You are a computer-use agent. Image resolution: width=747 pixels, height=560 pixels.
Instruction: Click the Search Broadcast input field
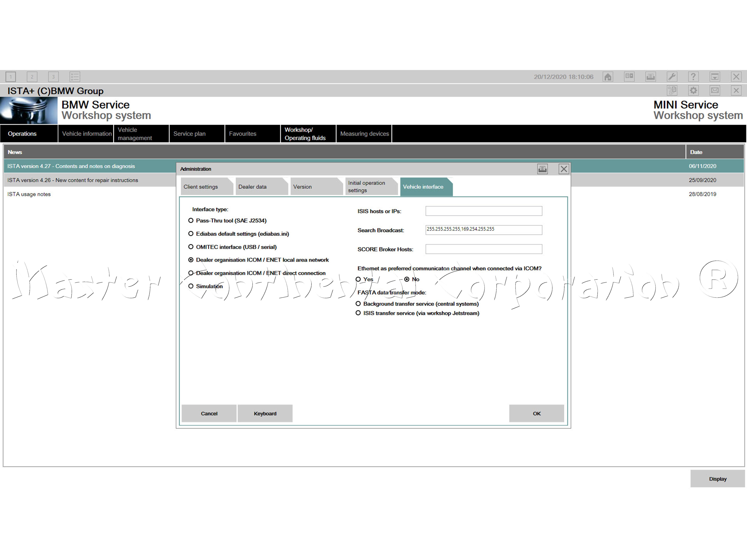pos(484,230)
